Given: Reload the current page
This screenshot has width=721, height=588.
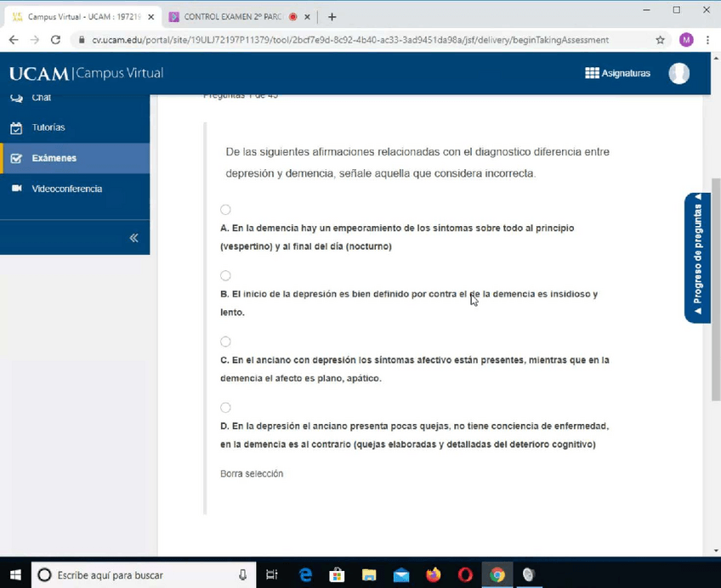Looking at the screenshot, I should tap(55, 40).
